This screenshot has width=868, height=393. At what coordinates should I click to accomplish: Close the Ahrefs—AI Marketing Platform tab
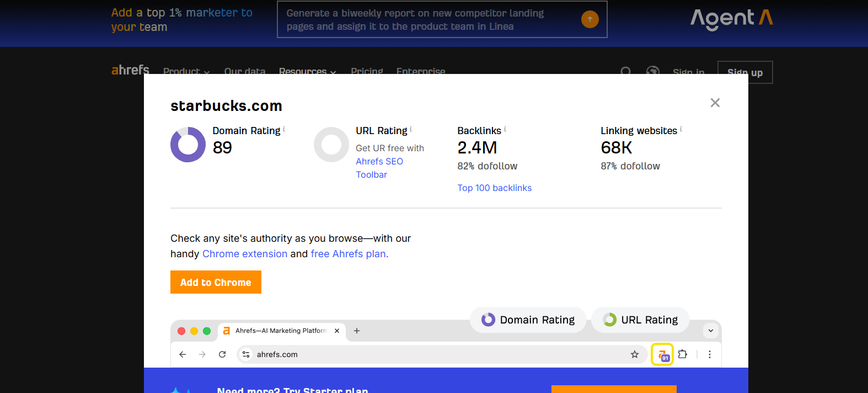point(337,331)
